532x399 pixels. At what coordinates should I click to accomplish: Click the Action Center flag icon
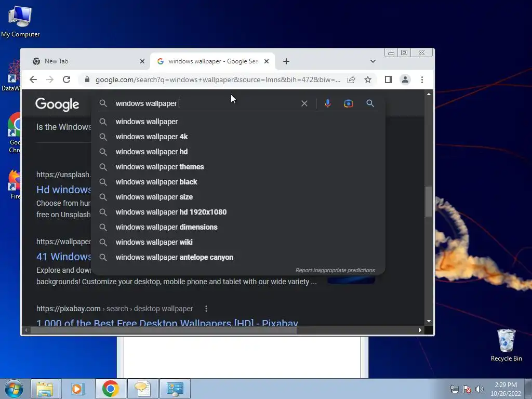click(x=467, y=389)
